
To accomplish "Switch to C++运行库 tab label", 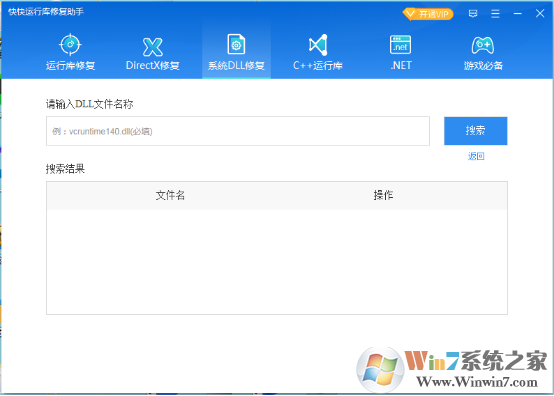I will (318, 66).
